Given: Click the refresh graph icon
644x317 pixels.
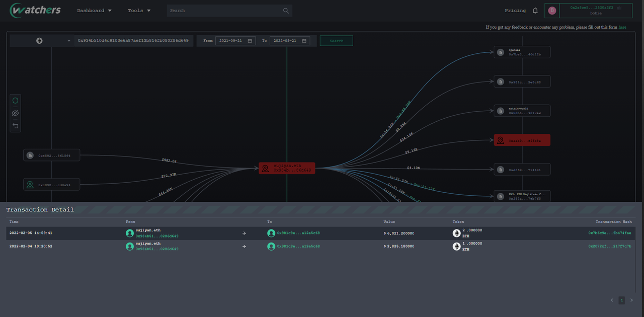Looking at the screenshot, I should (15, 101).
